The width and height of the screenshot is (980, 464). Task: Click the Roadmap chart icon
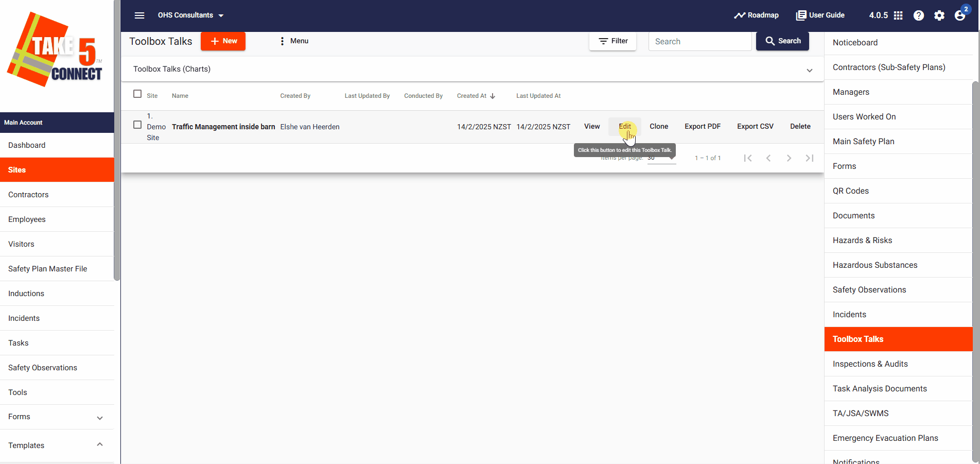coord(740,15)
